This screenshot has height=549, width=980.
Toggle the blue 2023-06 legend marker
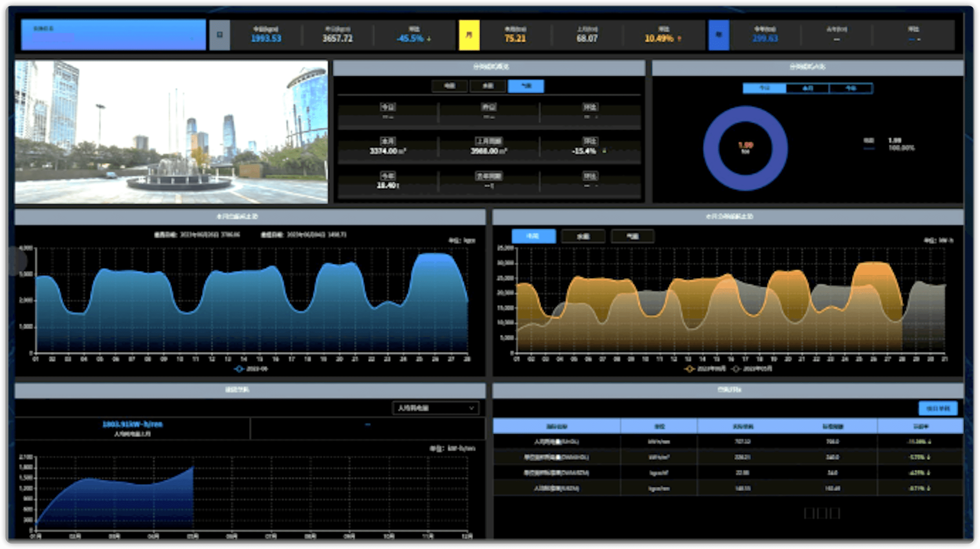(239, 369)
